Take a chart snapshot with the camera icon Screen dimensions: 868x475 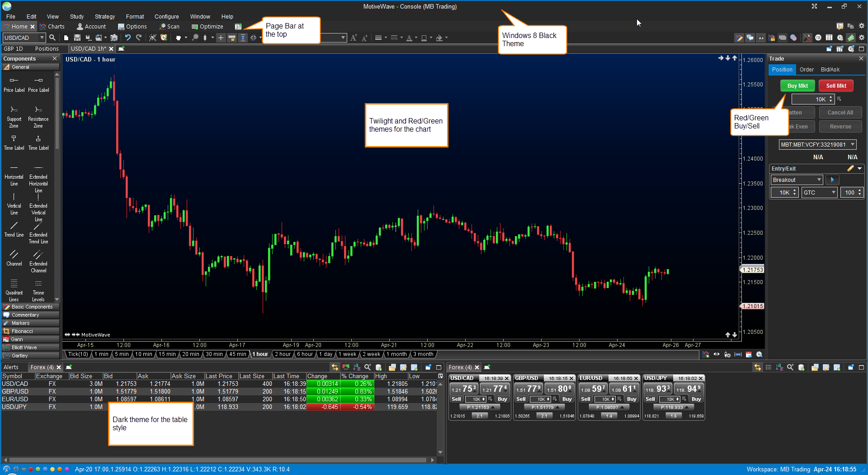tap(114, 38)
